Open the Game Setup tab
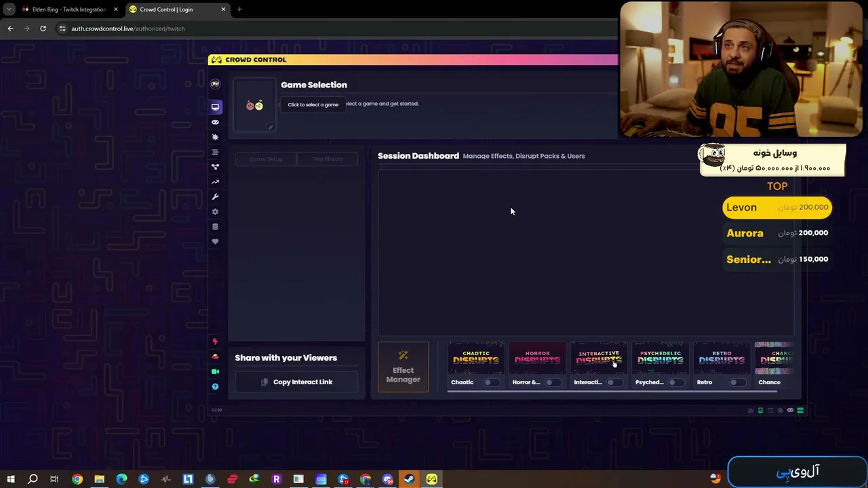Screen dimensions: 868x488 pyautogui.click(x=266, y=159)
